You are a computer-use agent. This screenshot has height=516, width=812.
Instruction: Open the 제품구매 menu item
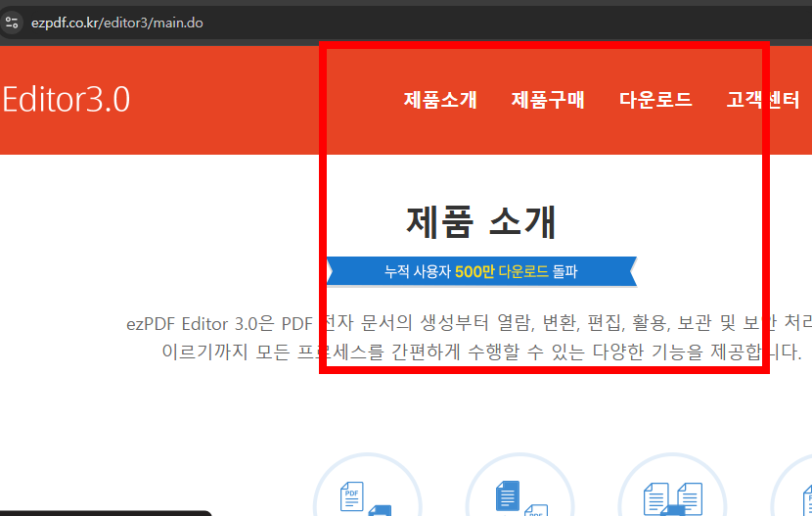[x=548, y=100]
